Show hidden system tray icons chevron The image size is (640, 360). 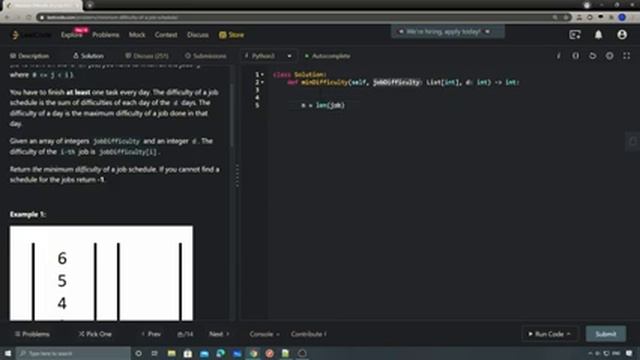pyautogui.click(x=590, y=353)
